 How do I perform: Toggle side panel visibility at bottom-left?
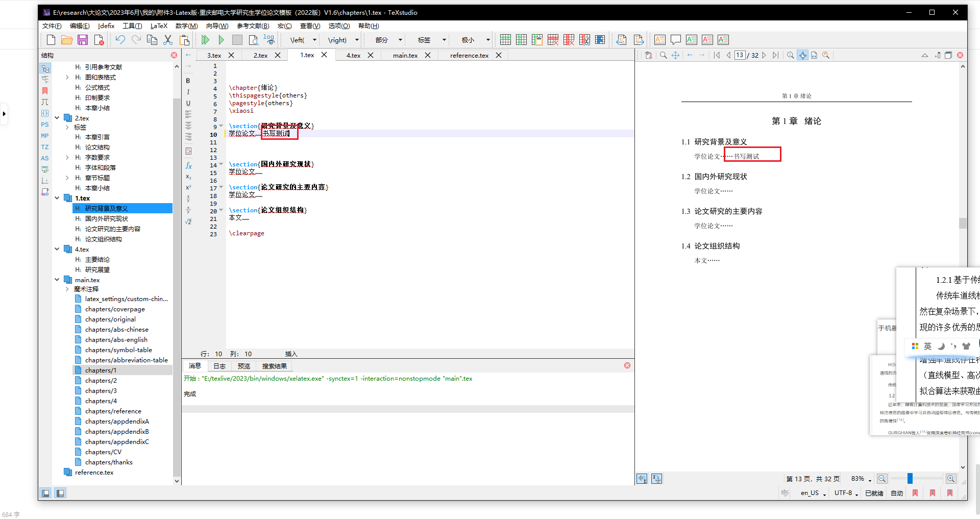45,493
